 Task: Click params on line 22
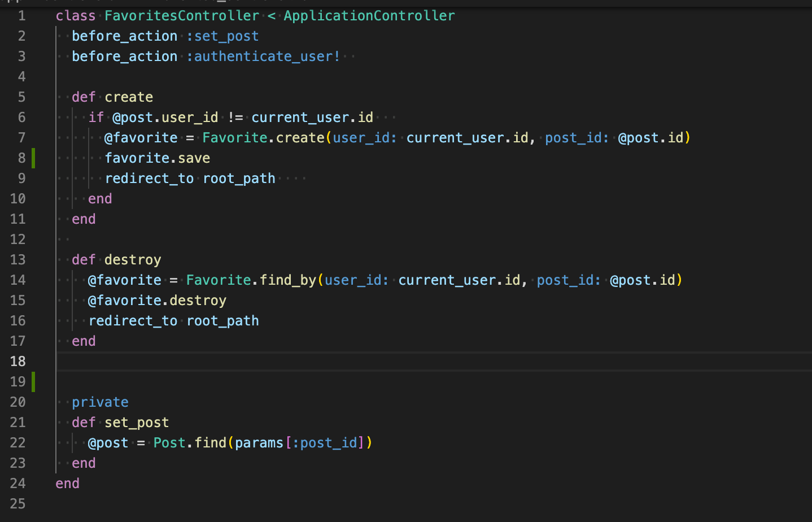[x=259, y=443]
